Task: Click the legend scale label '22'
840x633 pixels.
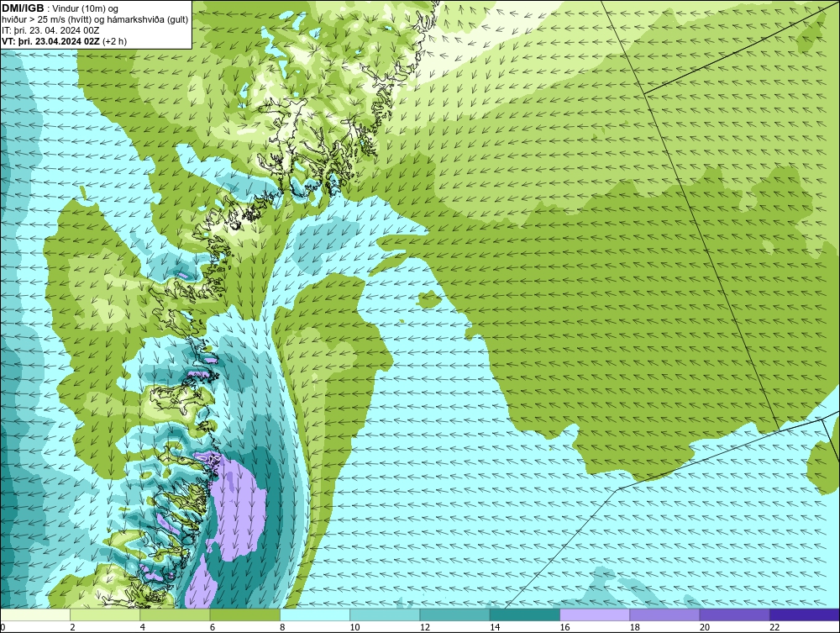Action: (x=774, y=628)
